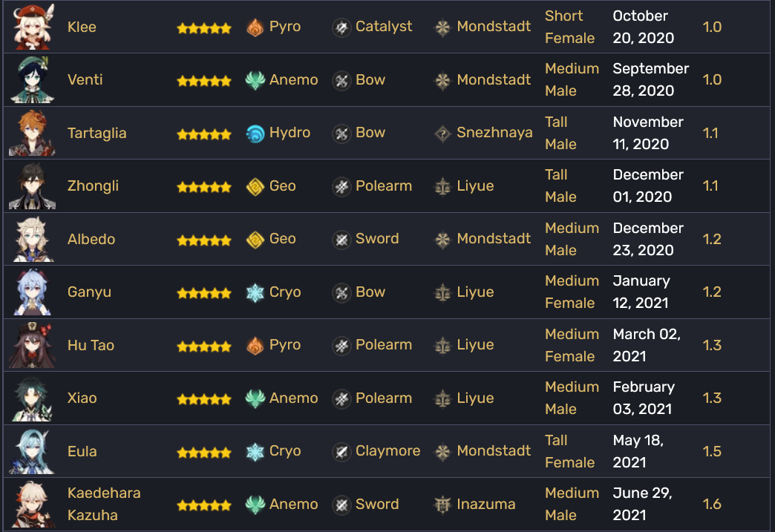Screen dimensions: 775x532
Task: Click the Claymore weapon icon for Eula
Action: [x=341, y=451]
